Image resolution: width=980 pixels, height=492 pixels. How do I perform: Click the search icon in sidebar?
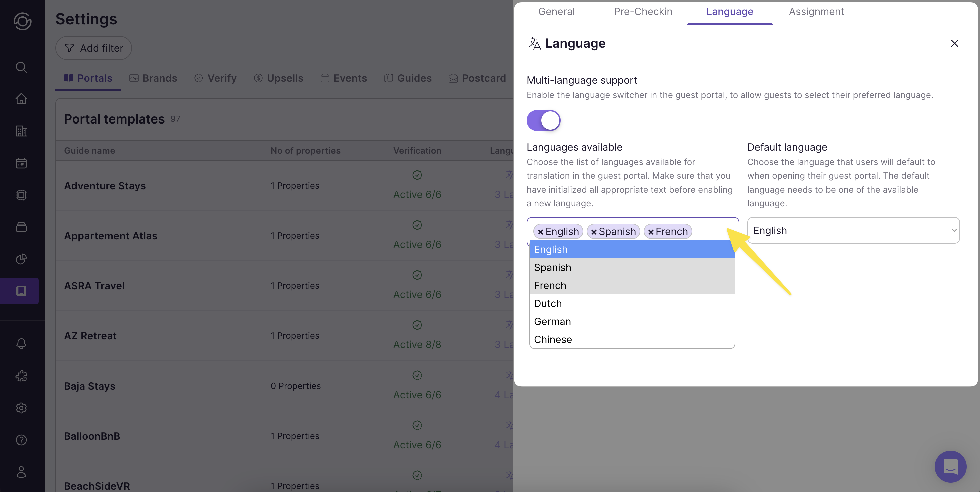click(21, 67)
